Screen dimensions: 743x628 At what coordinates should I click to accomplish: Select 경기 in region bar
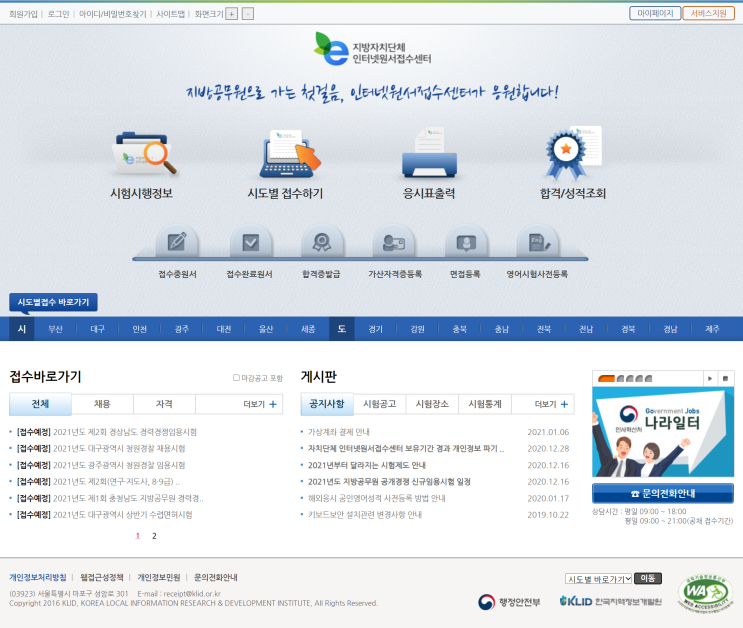coord(376,329)
